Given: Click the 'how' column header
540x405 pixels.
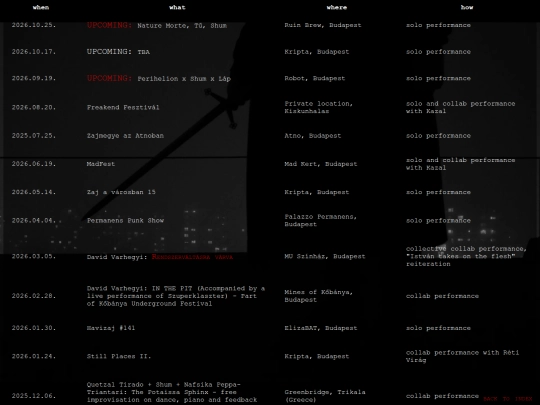Looking at the screenshot, I should point(467,7).
